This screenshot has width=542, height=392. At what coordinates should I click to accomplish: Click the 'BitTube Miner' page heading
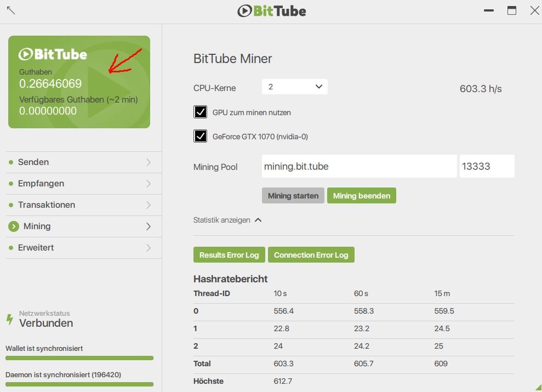tap(232, 59)
